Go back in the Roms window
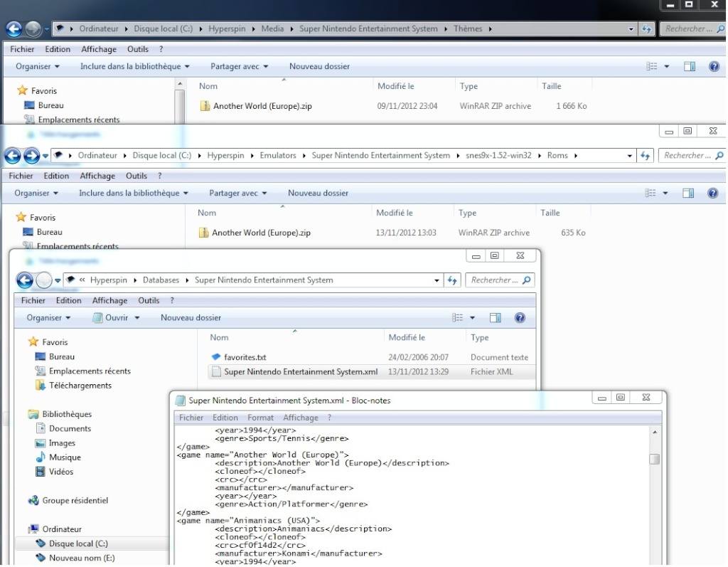The image size is (728, 567). [13, 156]
